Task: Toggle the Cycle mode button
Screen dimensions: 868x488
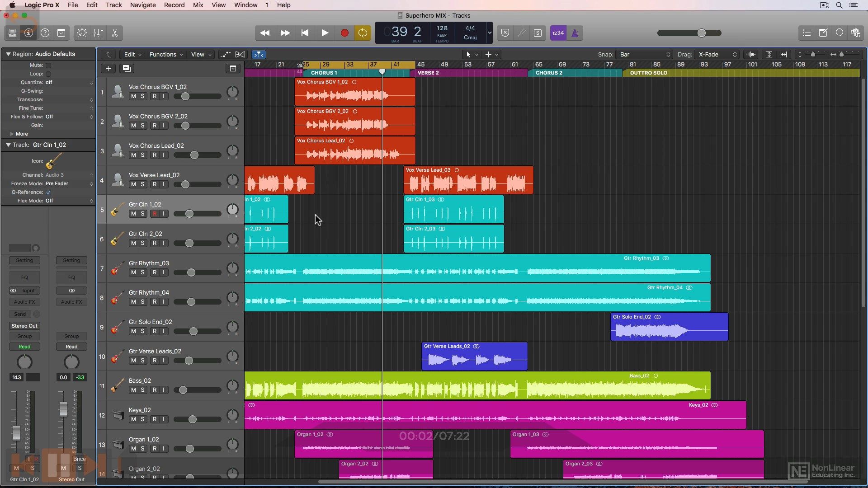Action: [363, 33]
